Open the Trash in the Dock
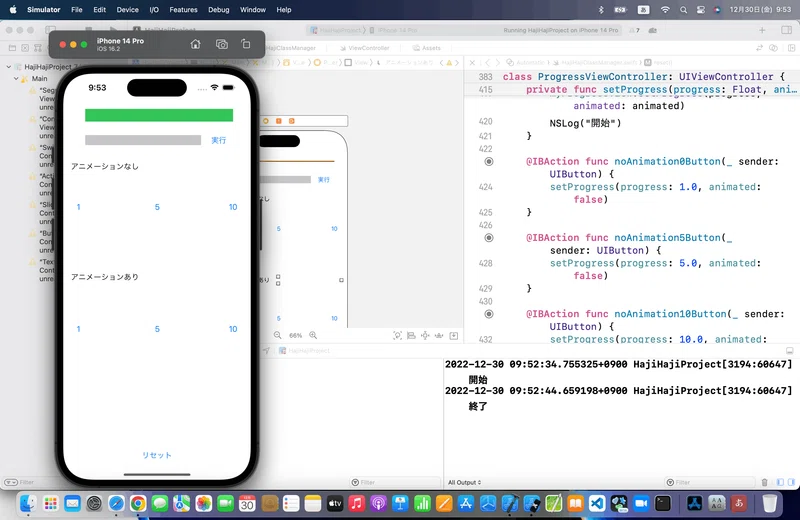 point(769,504)
